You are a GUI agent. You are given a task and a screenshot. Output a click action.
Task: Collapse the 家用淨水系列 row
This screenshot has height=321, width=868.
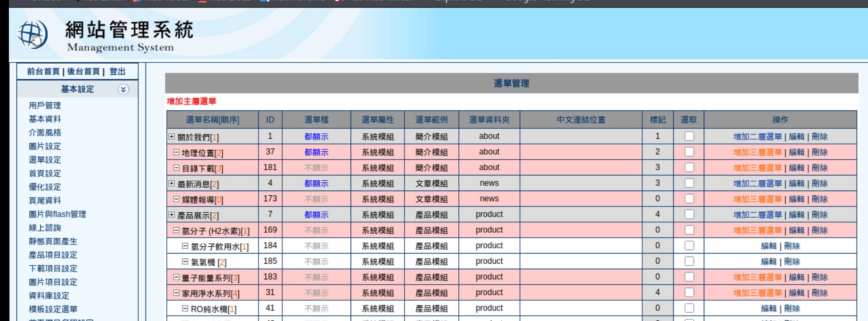point(176,293)
